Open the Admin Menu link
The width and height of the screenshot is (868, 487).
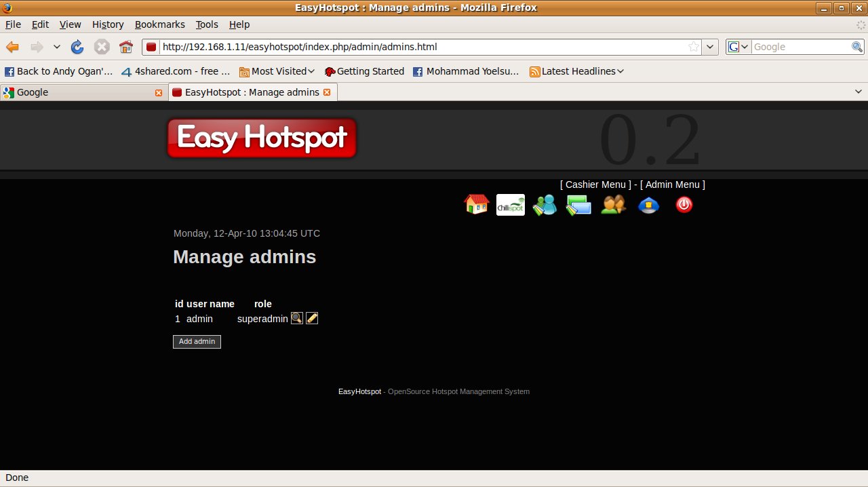pyautogui.click(x=673, y=184)
